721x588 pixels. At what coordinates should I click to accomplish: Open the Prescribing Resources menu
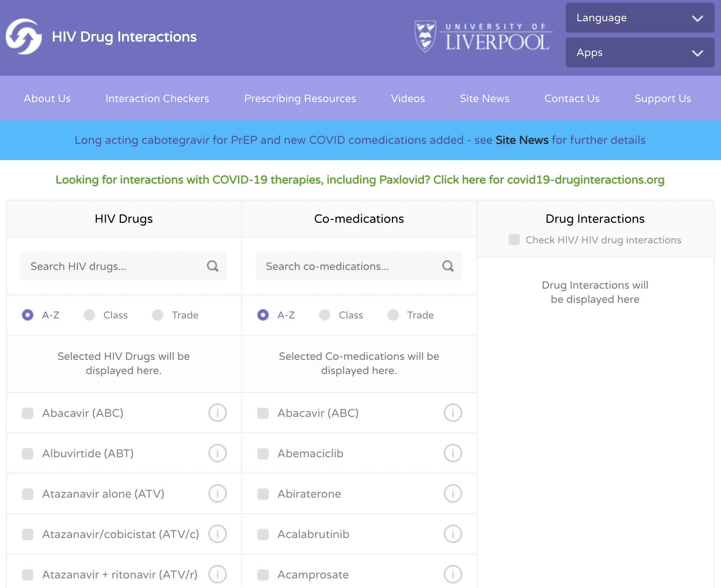tap(300, 98)
